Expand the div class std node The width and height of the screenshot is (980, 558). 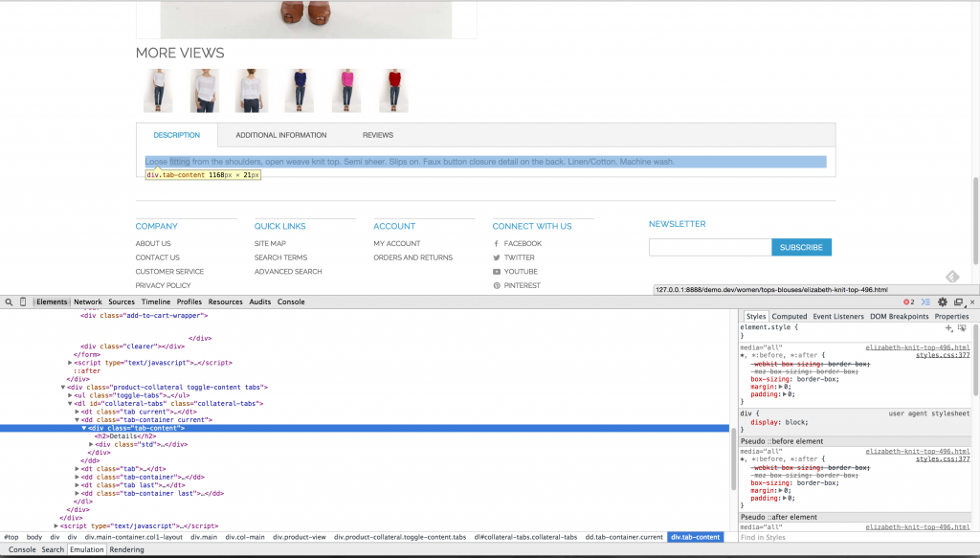coord(91,444)
